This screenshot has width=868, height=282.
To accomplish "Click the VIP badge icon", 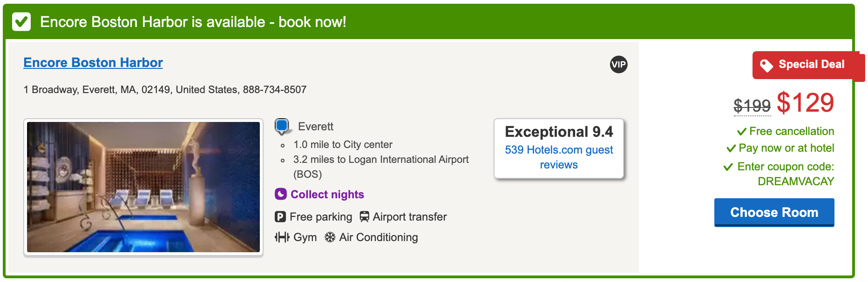I will (x=618, y=65).
